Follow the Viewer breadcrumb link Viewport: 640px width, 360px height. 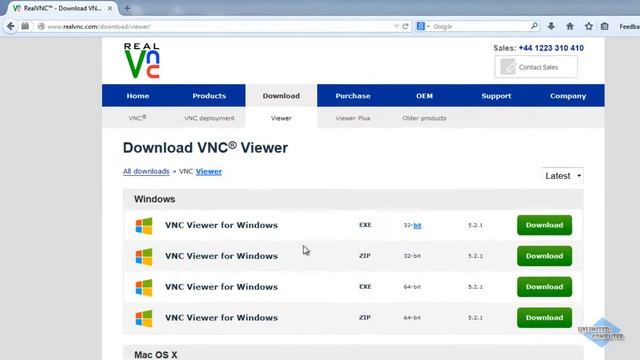[x=209, y=171]
